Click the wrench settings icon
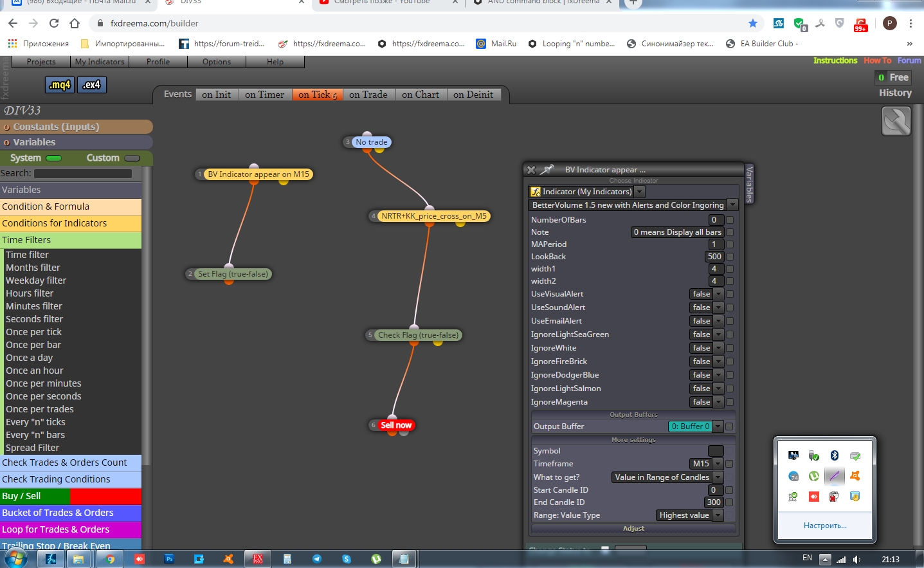 click(896, 121)
